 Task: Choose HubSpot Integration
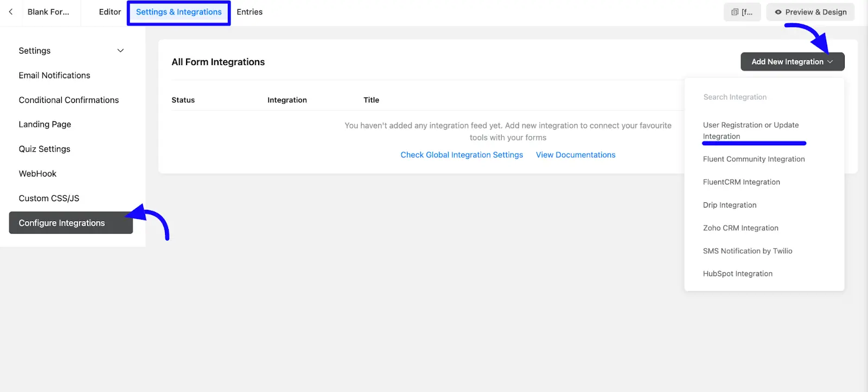point(737,274)
